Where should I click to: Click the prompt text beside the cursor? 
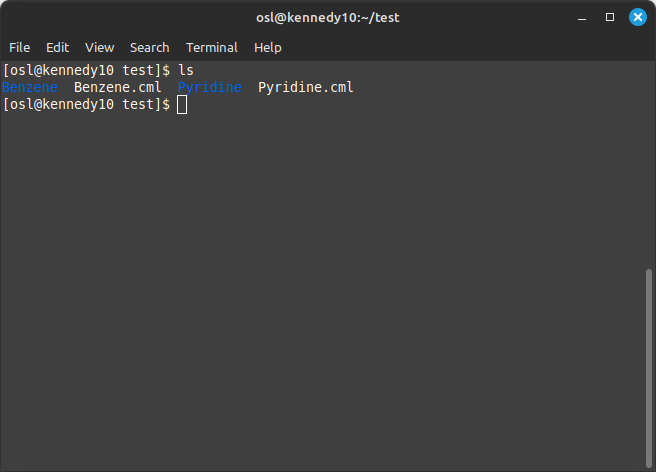click(86, 104)
